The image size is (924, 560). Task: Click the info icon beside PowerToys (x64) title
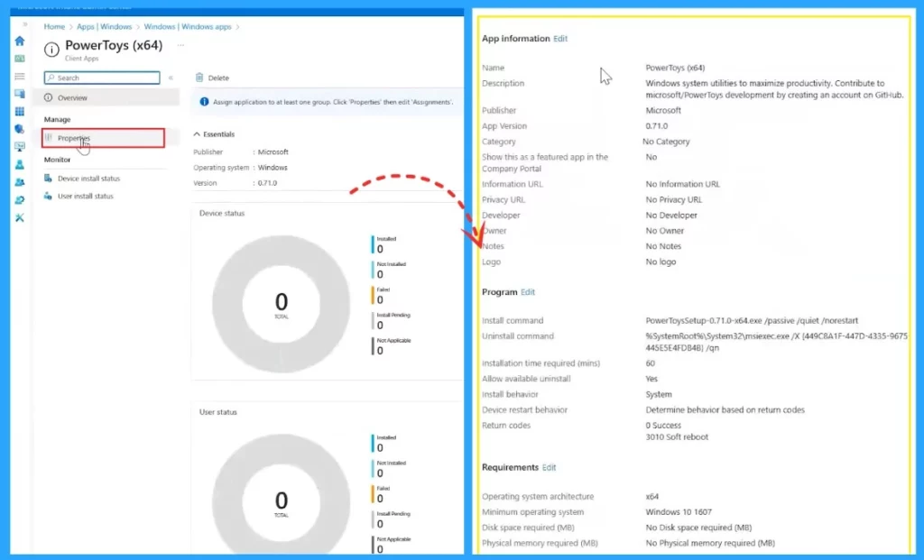coord(51,50)
